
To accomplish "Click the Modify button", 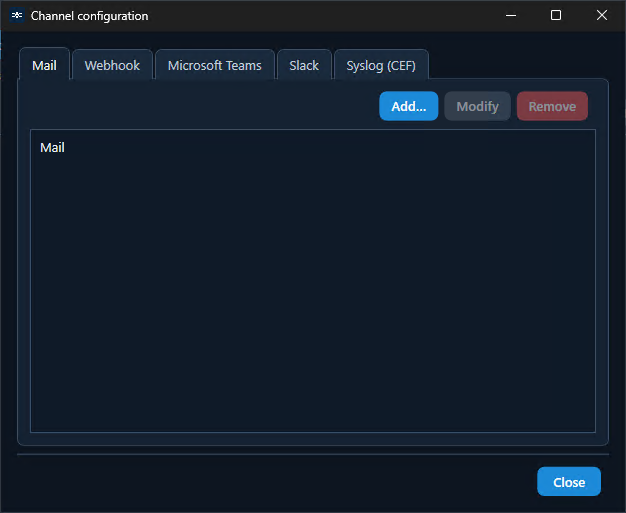I will [477, 106].
